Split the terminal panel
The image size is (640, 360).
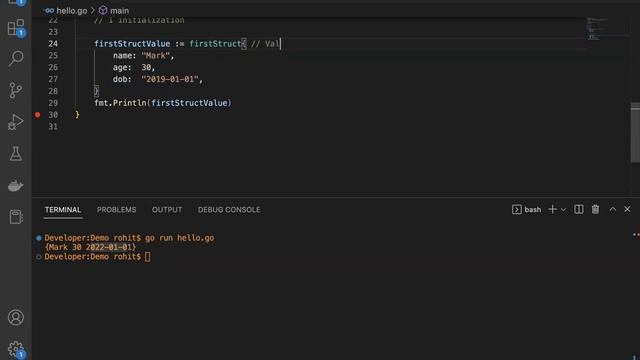tap(578, 209)
